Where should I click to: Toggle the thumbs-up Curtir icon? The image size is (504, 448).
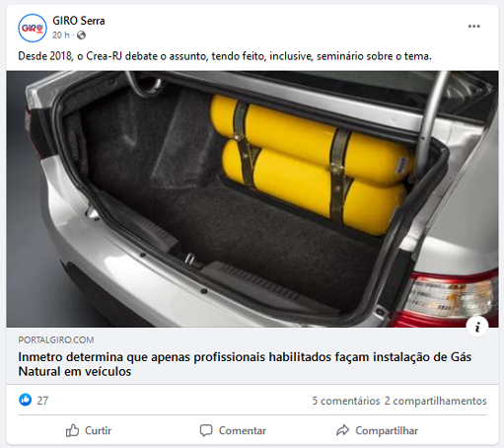click(x=72, y=430)
